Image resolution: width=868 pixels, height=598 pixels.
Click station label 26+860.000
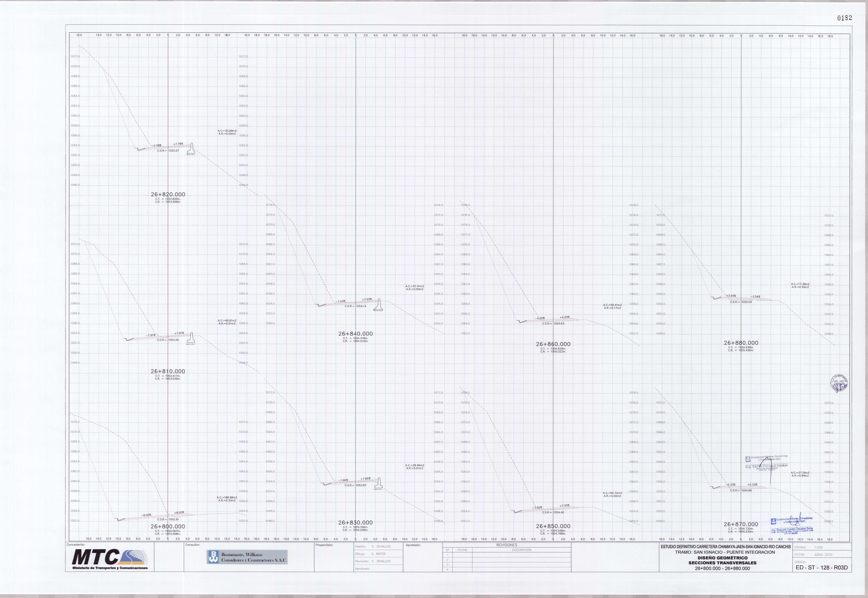coord(553,344)
